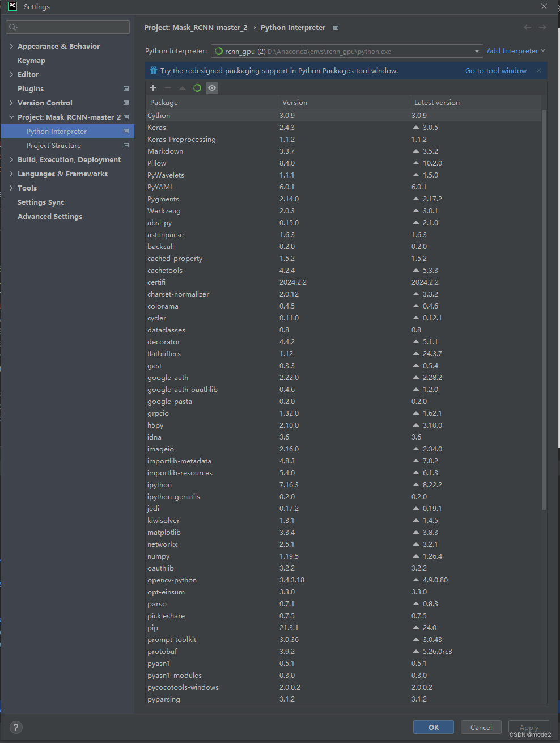Select the h5py package row

pos(343,425)
